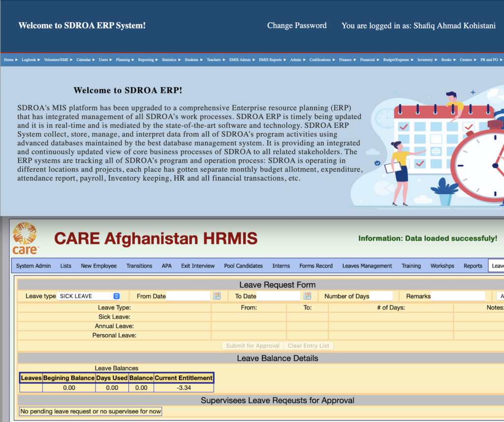Go to the Exit Interview tab

click(x=198, y=266)
